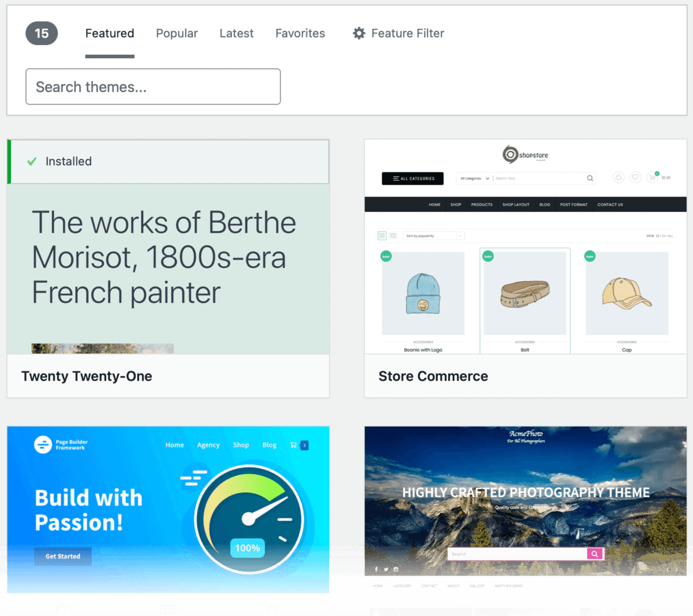Click the Search themes input field
This screenshot has height=616, width=693.
click(152, 87)
